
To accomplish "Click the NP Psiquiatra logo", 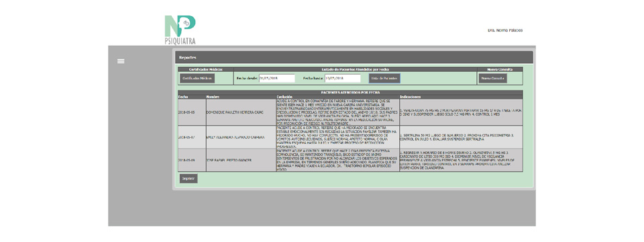I will (180, 30).
